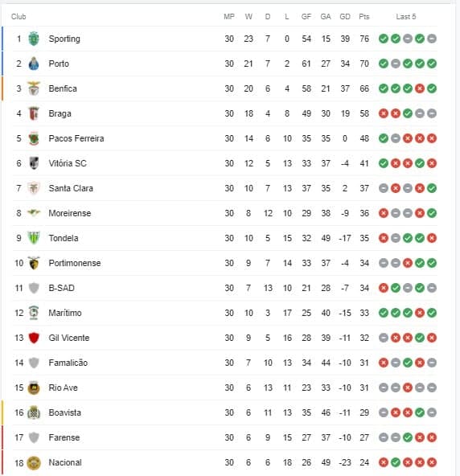Open the Pacos Ferreira team link

[x=76, y=138]
